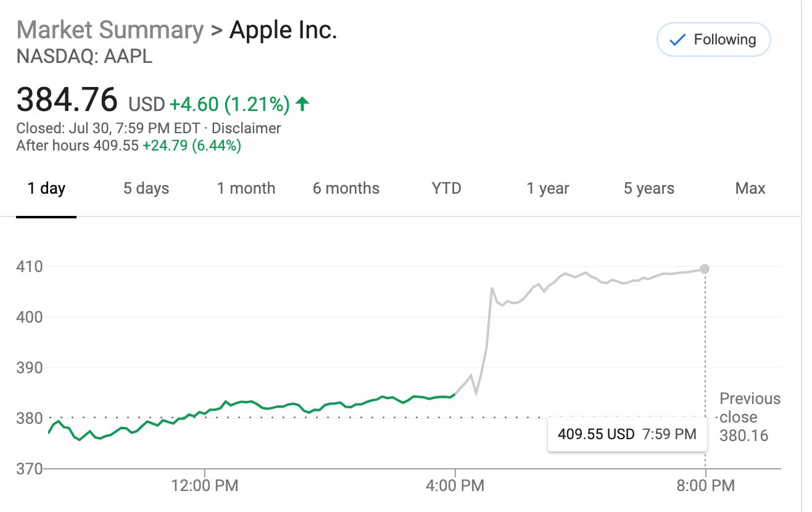
Task: Show the Max range chart
Action: (x=750, y=188)
